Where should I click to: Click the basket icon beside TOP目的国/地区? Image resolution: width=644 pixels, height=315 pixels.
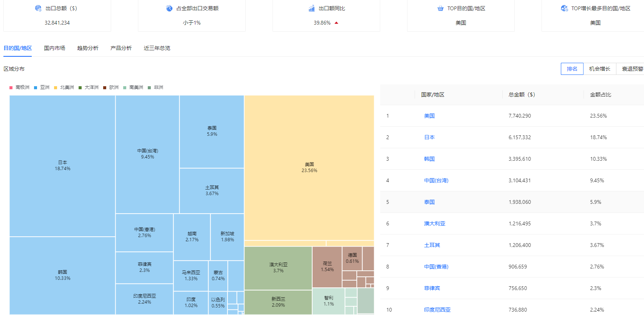440,8
